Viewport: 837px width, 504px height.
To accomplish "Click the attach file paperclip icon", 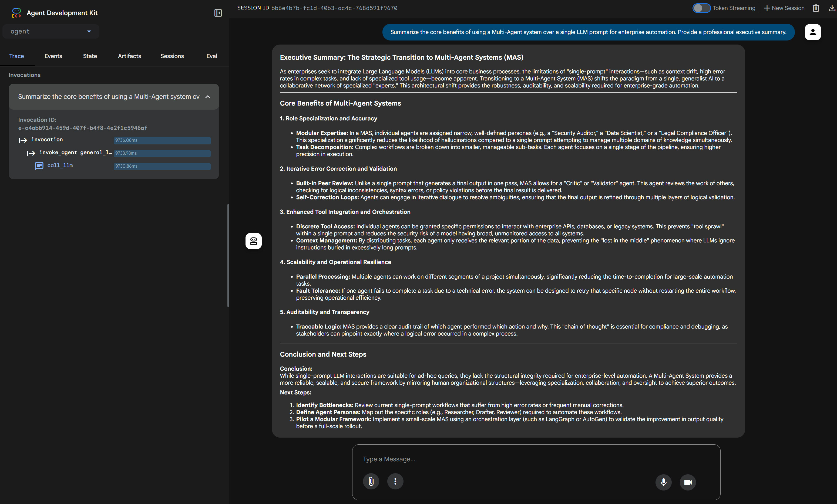I will [371, 481].
